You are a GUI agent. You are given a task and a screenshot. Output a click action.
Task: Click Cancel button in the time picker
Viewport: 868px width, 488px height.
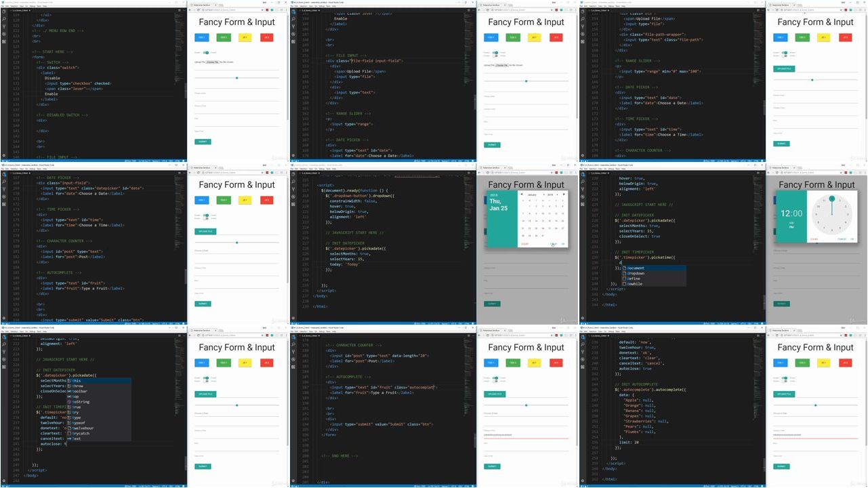pos(842,239)
